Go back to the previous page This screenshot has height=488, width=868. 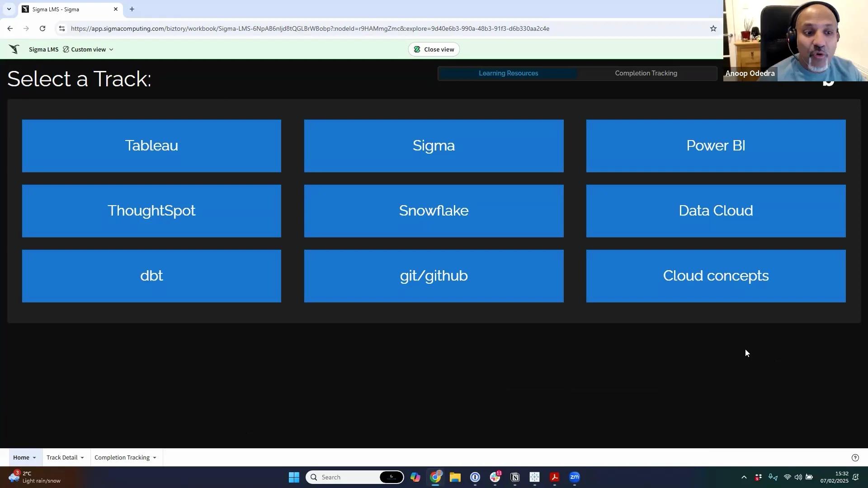10,28
